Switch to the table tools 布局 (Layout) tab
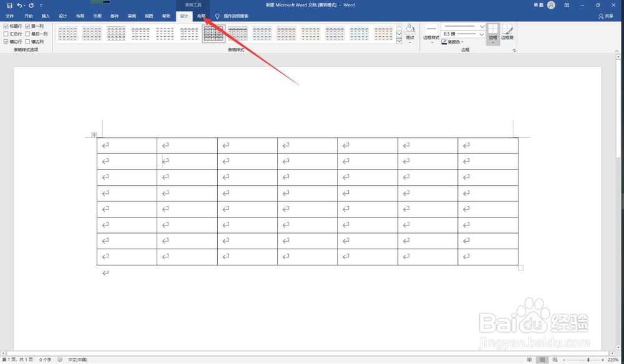 pos(201,16)
